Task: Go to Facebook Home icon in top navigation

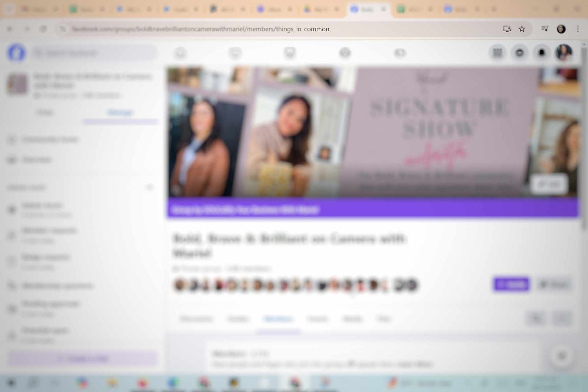Action: 180,53
